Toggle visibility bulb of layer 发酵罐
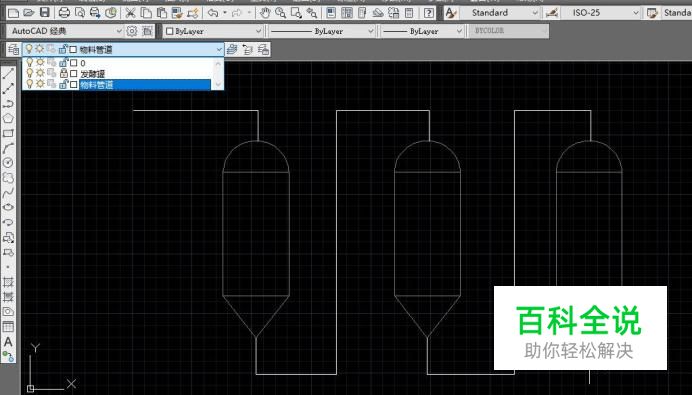Viewport: 692px width, 395px height. pyautogui.click(x=30, y=73)
